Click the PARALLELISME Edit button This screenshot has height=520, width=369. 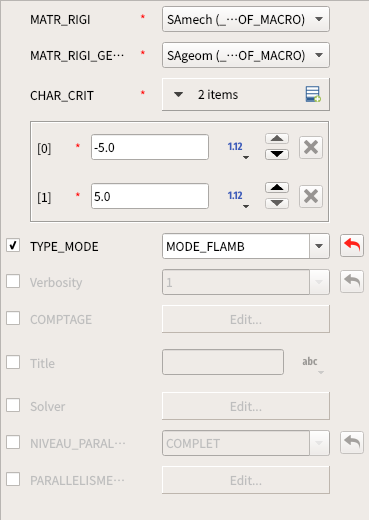[x=246, y=480]
